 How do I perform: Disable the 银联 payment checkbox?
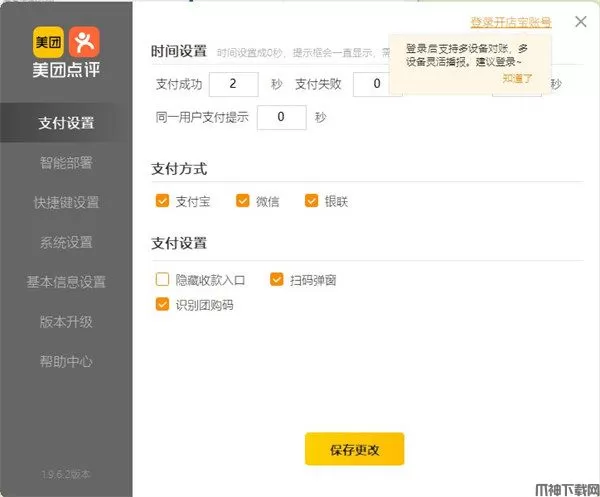pyautogui.click(x=311, y=201)
